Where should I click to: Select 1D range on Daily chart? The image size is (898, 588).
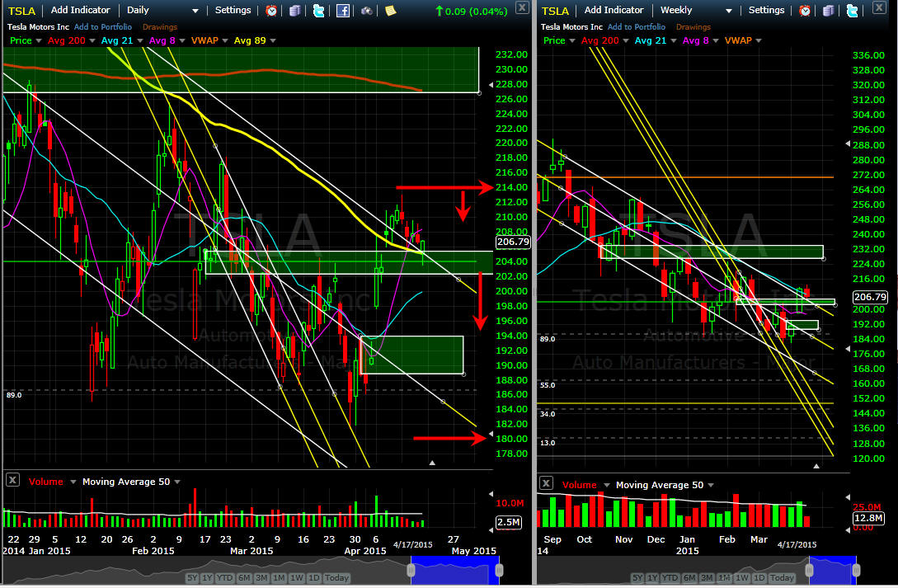click(314, 578)
